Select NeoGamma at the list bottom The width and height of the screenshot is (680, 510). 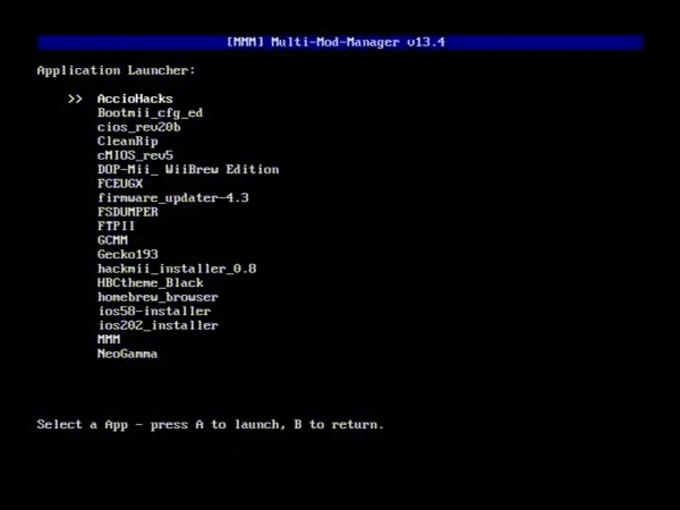pos(128,354)
